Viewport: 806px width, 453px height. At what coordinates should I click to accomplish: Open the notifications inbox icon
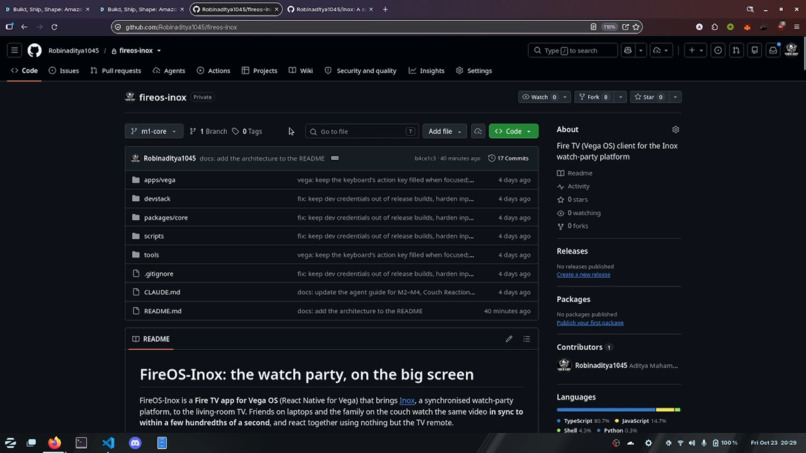point(773,50)
